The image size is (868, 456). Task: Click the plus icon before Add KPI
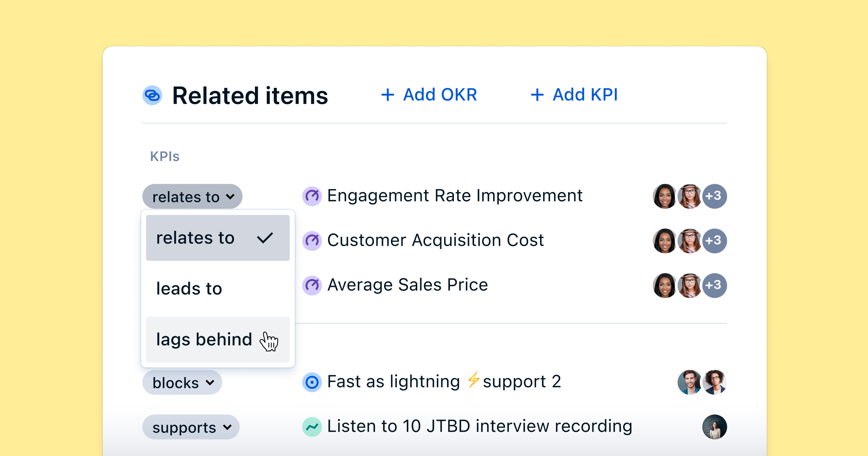coord(536,94)
